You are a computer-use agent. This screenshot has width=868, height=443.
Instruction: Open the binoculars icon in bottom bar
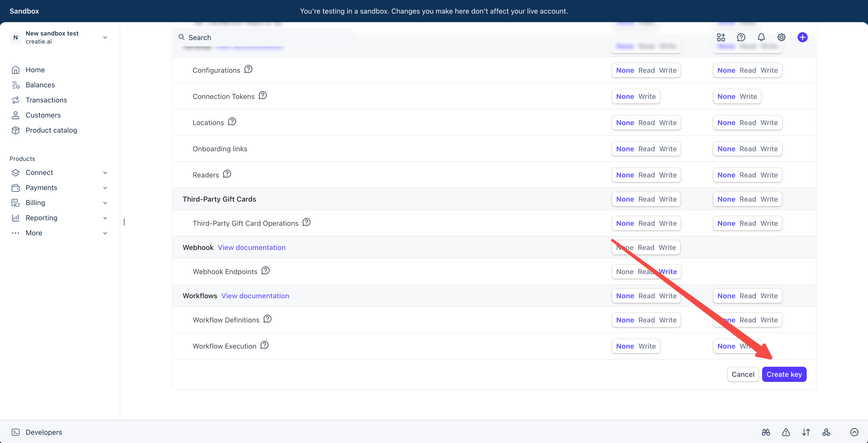766,432
